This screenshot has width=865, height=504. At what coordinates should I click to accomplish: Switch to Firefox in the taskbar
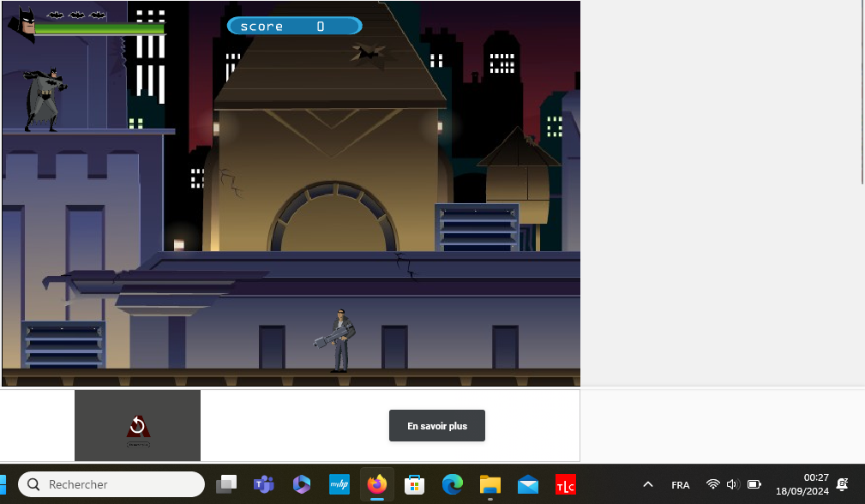coord(376,484)
